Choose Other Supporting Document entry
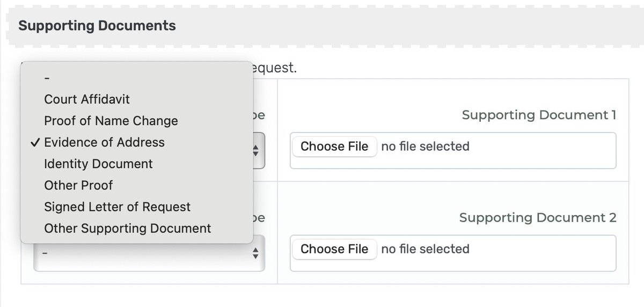644x307 pixels. 127,228
